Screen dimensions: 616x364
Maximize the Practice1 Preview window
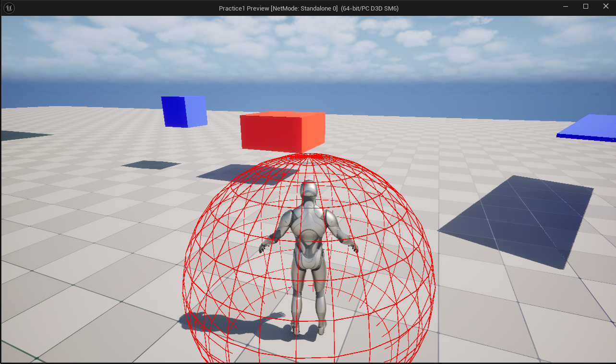point(586,7)
